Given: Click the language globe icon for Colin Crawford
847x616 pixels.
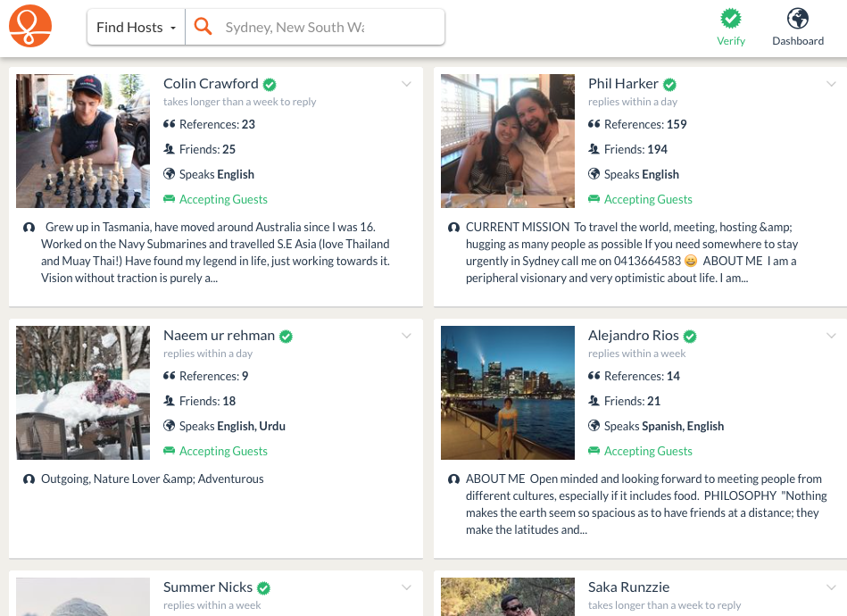Looking at the screenshot, I should click(169, 173).
